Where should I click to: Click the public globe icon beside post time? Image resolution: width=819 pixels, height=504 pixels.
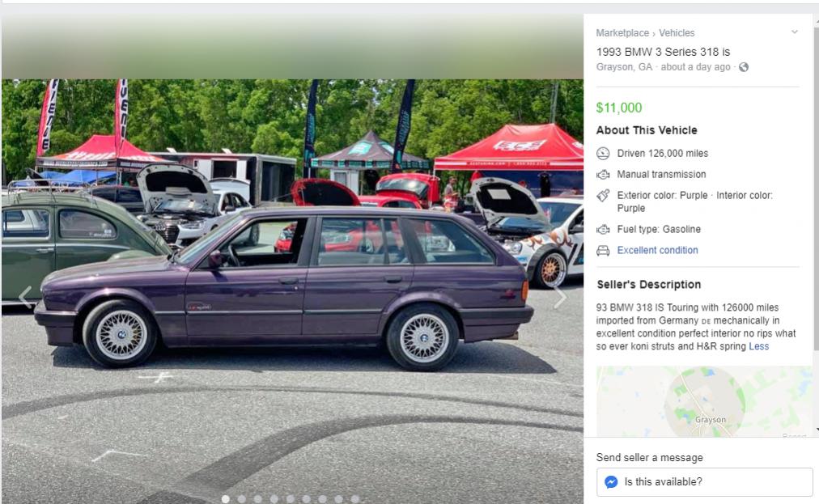(x=744, y=67)
